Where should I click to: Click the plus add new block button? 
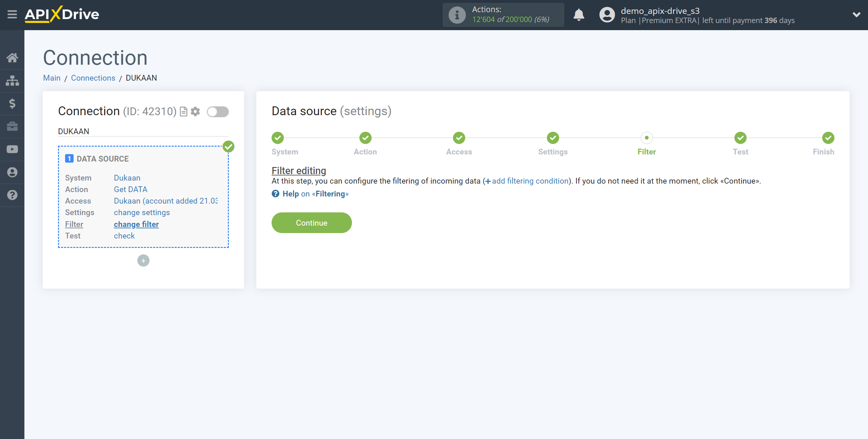pos(143,260)
